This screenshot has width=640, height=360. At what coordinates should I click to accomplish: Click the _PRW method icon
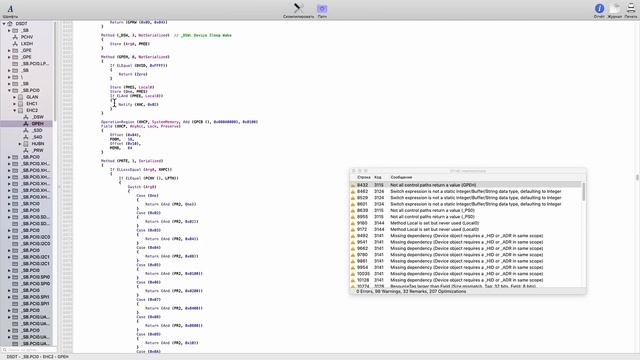pos(26,150)
